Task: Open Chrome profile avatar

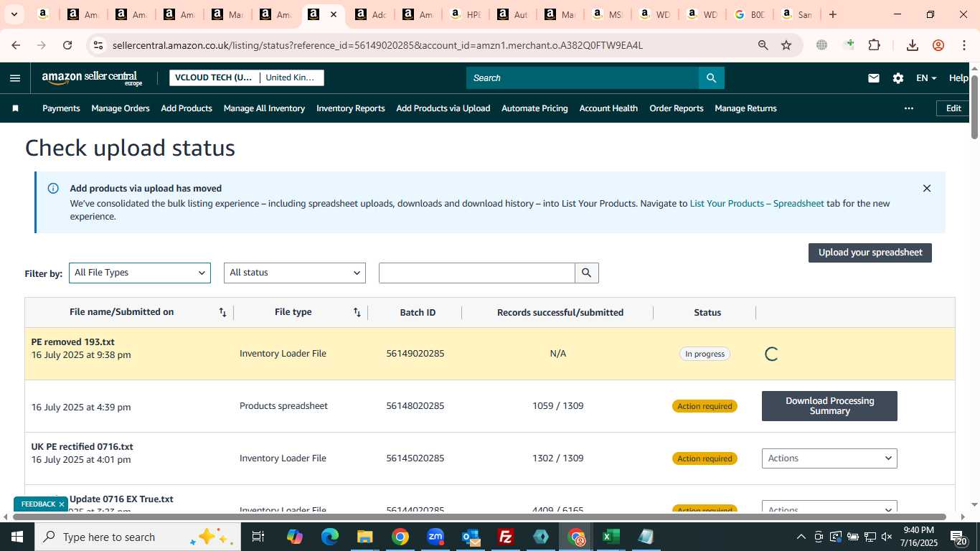Action: pyautogui.click(x=938, y=45)
